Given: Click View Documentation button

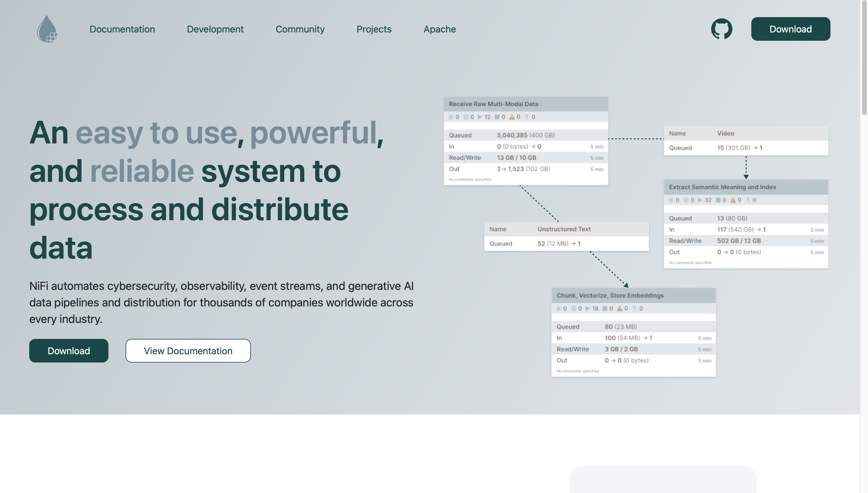Looking at the screenshot, I should tap(188, 351).
